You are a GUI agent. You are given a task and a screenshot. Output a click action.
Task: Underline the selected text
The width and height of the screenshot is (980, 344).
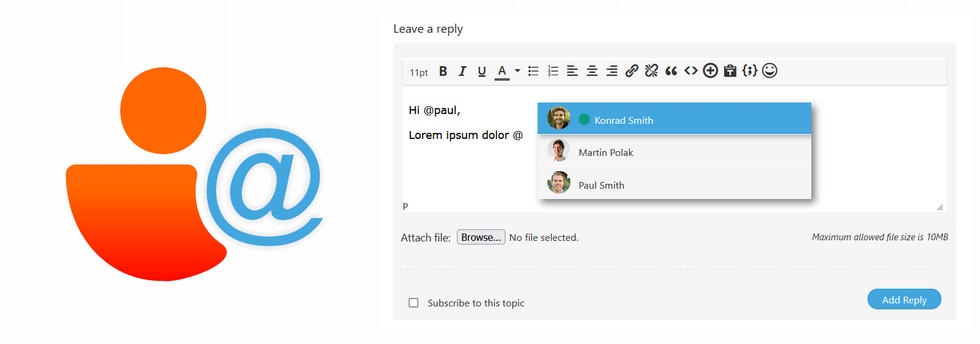click(482, 72)
